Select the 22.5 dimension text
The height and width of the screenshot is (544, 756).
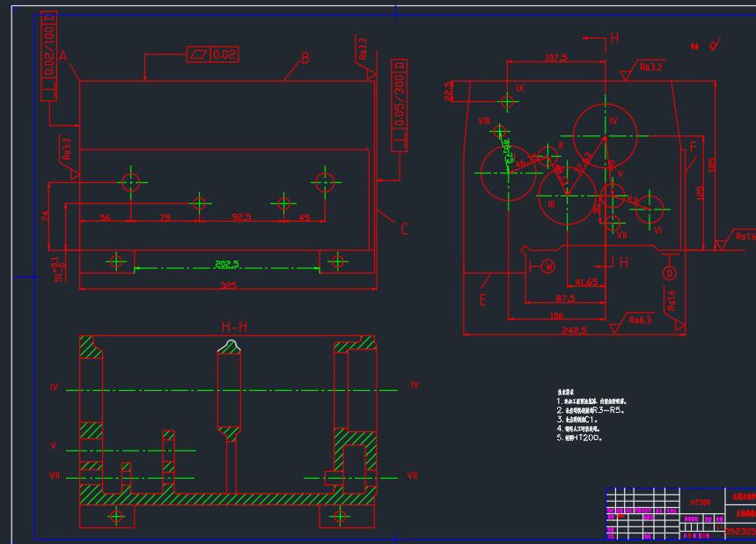tap(449, 92)
